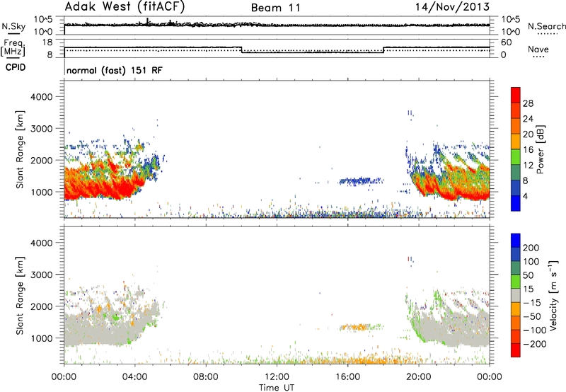Click the yellow-orange 16–20 dB power swatch

[516, 141]
